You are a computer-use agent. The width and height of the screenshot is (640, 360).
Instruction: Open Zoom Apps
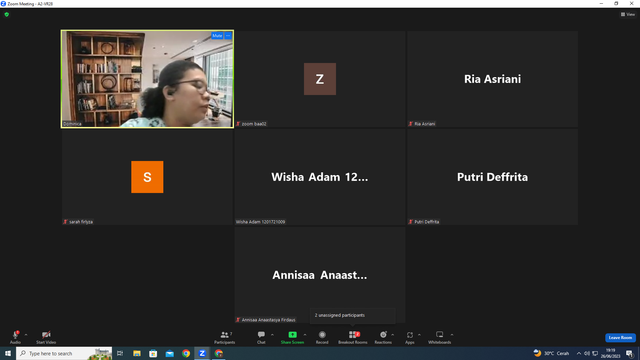(410, 337)
